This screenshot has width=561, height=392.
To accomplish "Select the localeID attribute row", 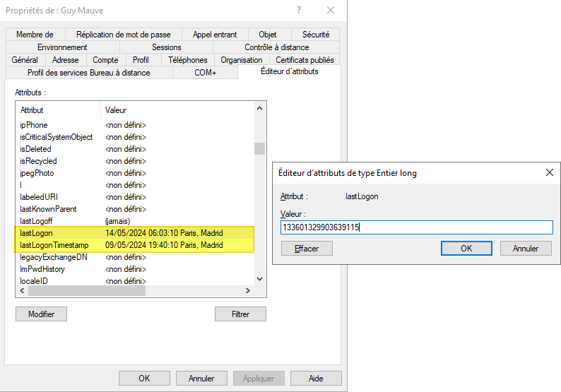I will point(135,281).
